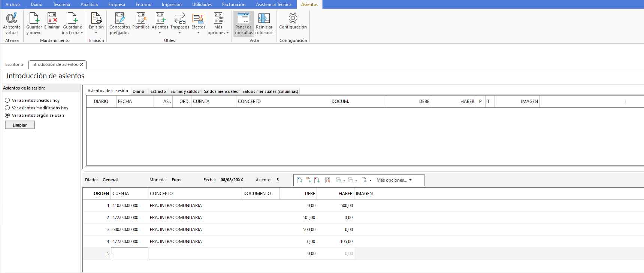Click the Limpiar button
The height and width of the screenshot is (273, 644).
[20, 125]
